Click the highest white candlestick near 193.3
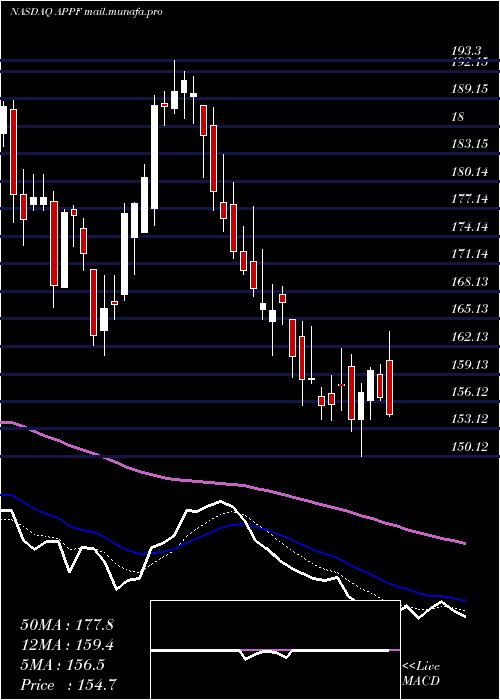Screen dimensions: 500x700 point(174,89)
